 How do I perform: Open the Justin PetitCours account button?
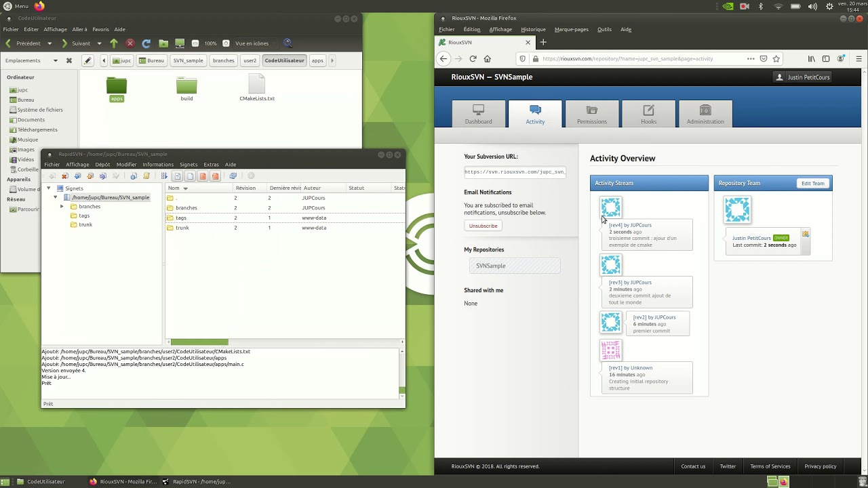coord(803,77)
